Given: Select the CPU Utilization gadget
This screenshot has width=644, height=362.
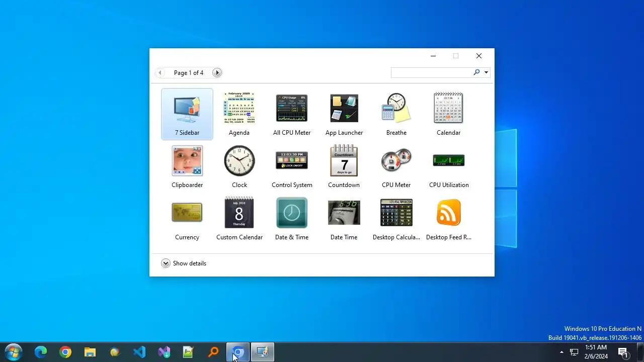Looking at the screenshot, I should coord(449,166).
